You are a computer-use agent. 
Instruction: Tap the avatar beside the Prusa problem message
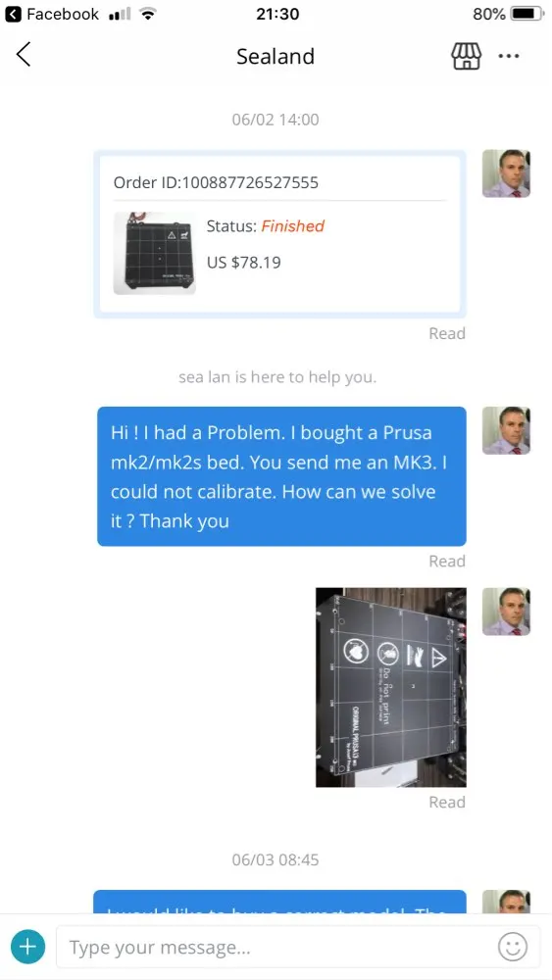pyautogui.click(x=506, y=430)
